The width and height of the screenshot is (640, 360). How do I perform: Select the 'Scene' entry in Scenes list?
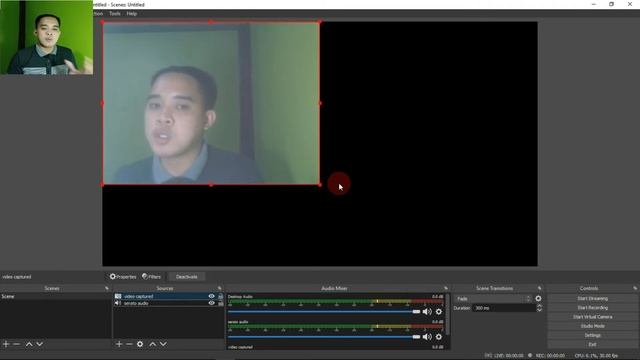click(56, 296)
